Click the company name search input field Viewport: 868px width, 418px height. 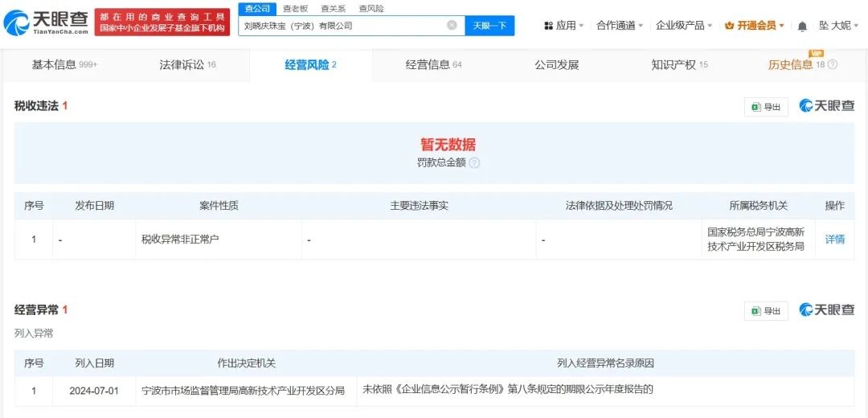pos(342,26)
